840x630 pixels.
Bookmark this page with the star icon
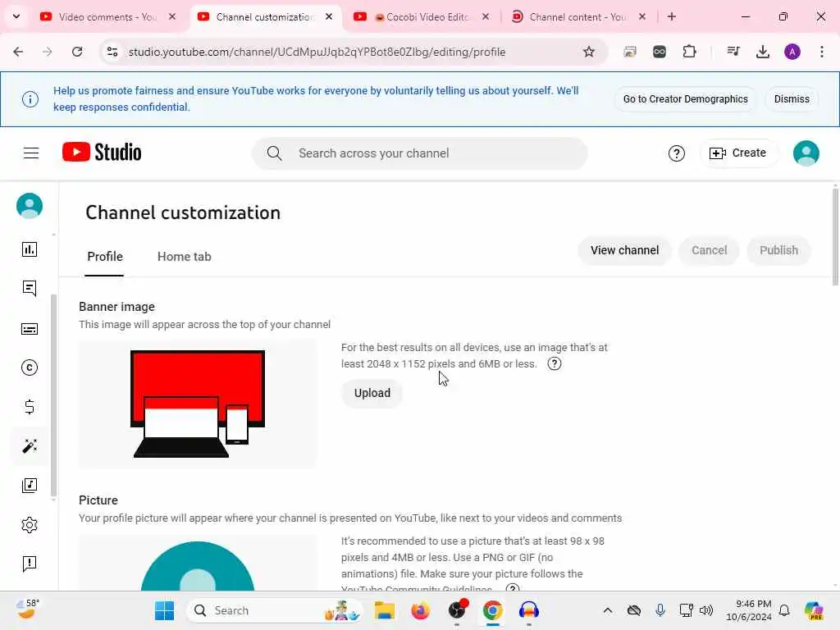point(589,52)
